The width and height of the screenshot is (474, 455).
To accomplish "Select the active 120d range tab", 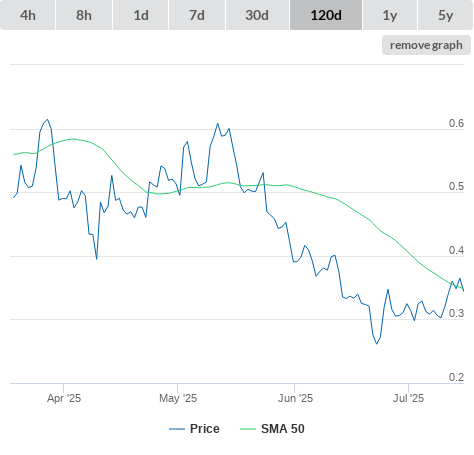I will (x=326, y=15).
